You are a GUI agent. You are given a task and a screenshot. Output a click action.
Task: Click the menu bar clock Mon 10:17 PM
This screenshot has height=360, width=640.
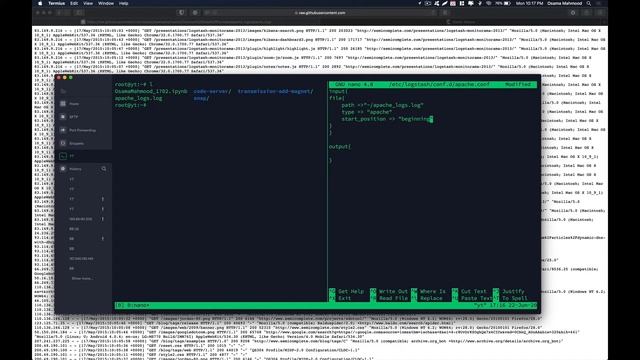(x=529, y=3)
